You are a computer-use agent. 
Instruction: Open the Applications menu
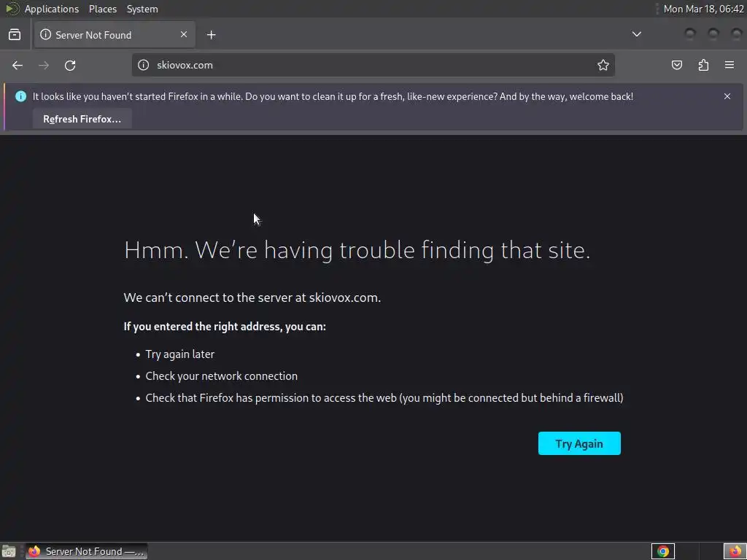coord(52,9)
